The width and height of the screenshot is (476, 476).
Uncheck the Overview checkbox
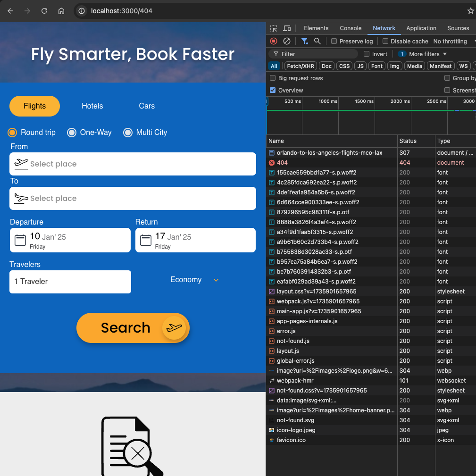point(273,90)
